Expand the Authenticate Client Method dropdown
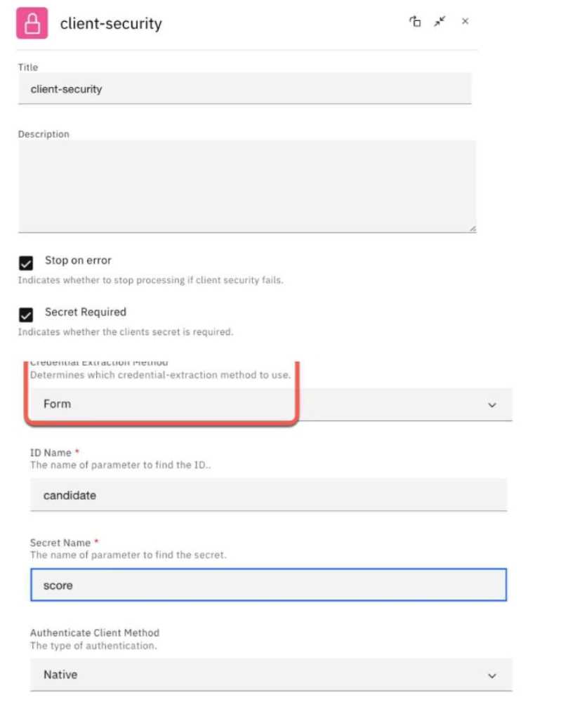This screenshot has height=728, width=587. (x=270, y=675)
